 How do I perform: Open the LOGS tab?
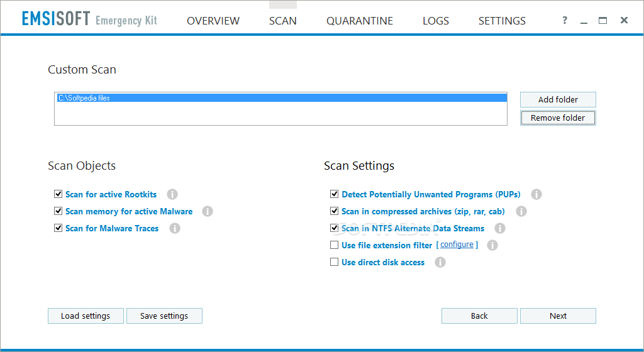(x=436, y=21)
